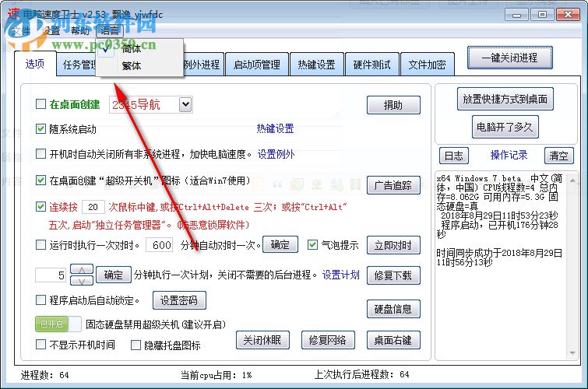Click the 修复下载 button

(393, 276)
